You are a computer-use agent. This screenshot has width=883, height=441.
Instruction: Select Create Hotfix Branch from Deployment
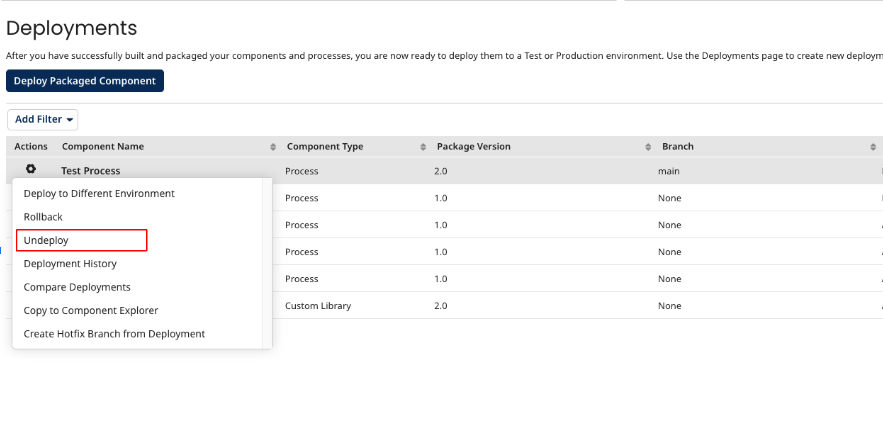(x=114, y=334)
